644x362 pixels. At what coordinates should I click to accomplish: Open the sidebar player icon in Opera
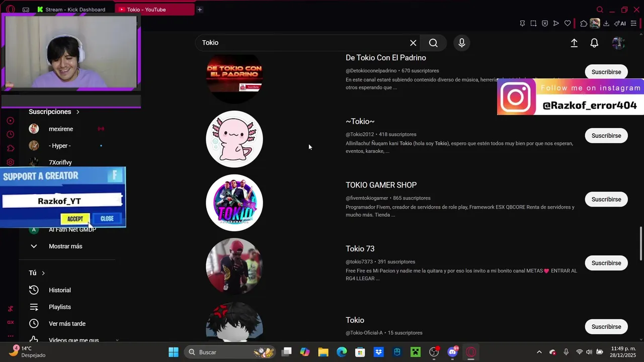pyautogui.click(x=10, y=121)
